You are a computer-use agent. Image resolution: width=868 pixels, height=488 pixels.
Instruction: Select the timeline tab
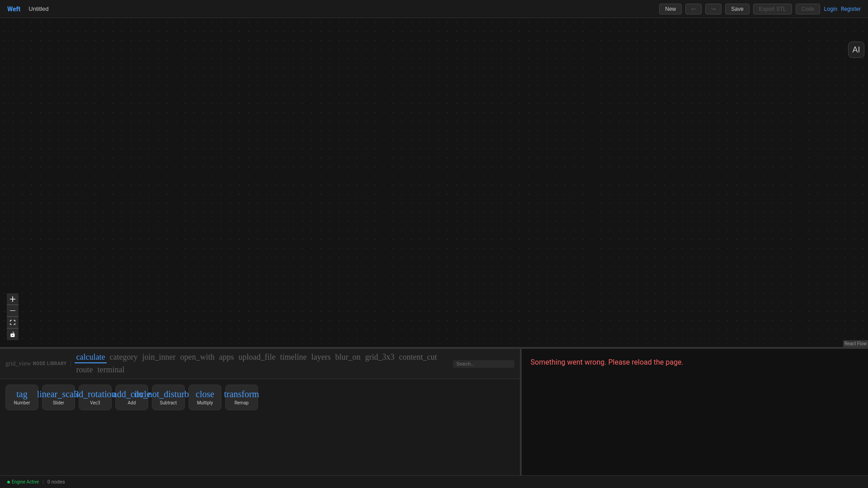[293, 357]
